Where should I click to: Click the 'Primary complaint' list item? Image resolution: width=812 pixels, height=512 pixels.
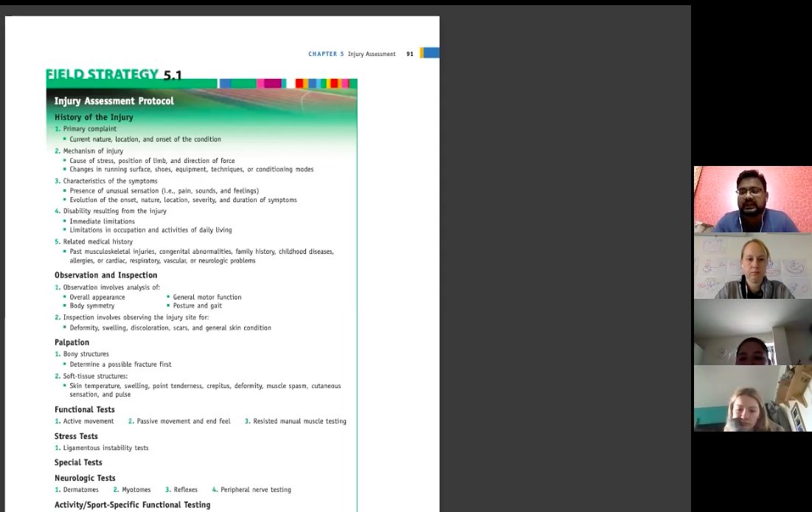point(89,129)
